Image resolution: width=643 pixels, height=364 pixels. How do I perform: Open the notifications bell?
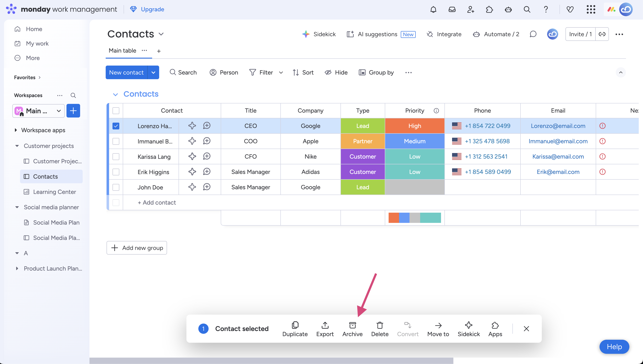click(433, 10)
